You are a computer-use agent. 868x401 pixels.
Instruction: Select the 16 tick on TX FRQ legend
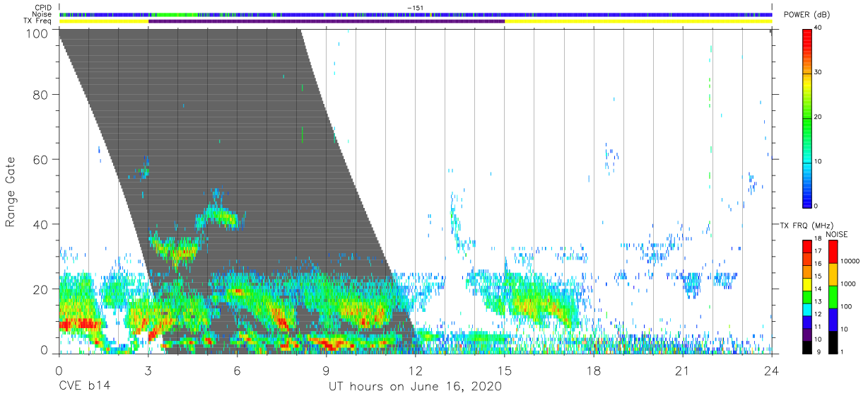click(x=819, y=265)
